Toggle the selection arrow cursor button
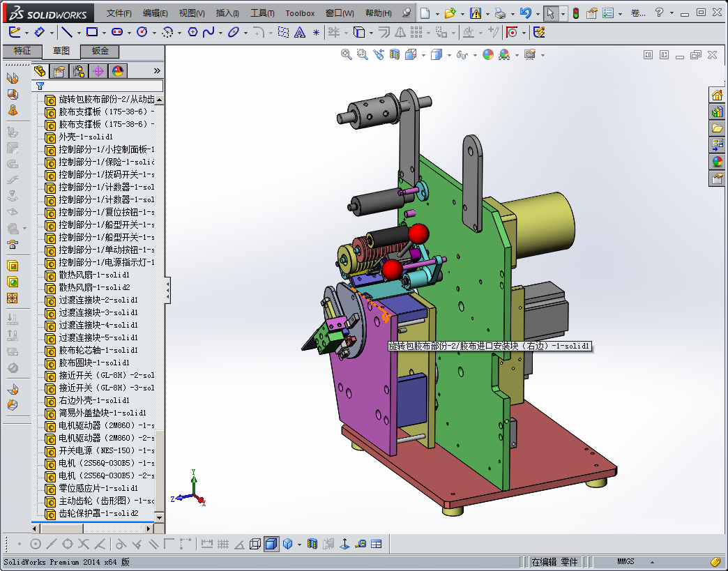This screenshot has height=571, width=728. (x=550, y=13)
